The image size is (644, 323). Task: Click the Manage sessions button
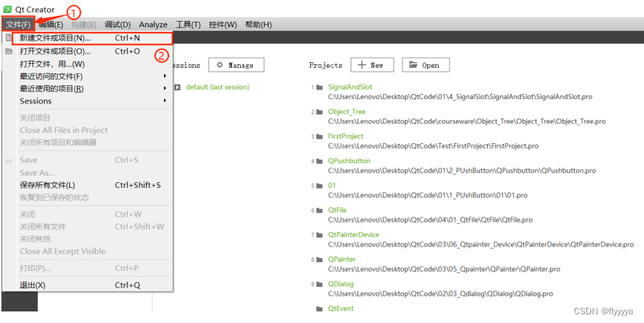click(x=236, y=65)
